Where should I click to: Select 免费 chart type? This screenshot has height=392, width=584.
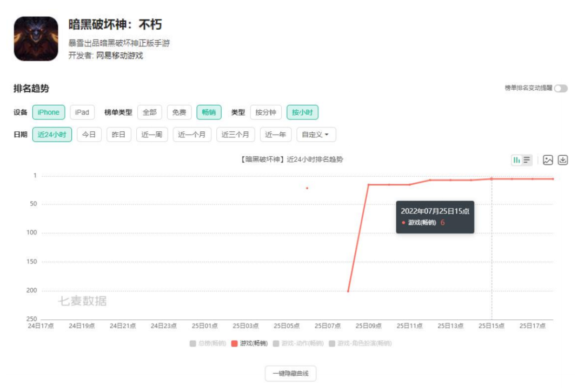[179, 112]
